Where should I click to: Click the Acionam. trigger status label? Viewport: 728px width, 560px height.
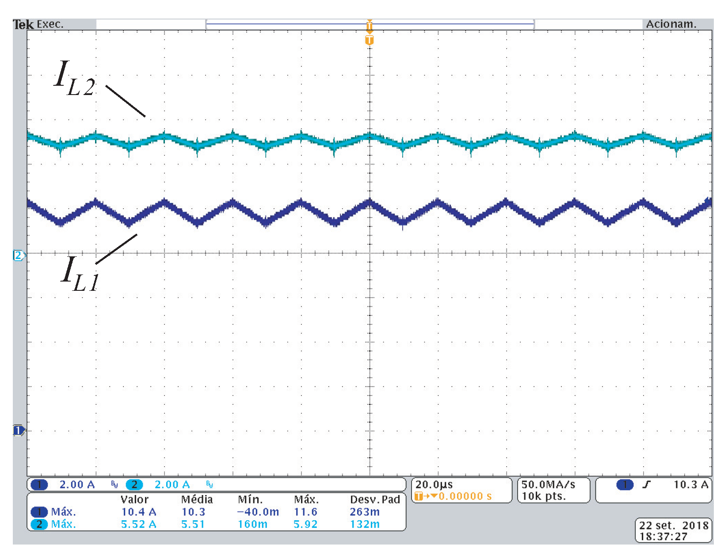671,24
